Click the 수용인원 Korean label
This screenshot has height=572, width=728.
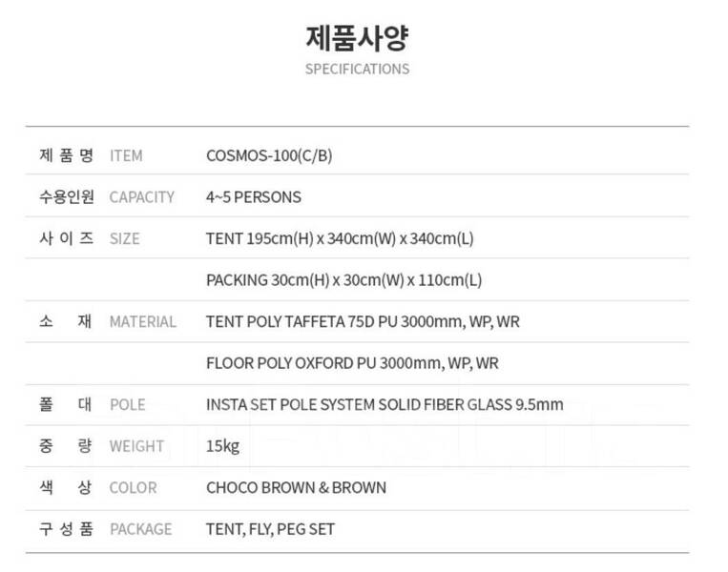67,196
